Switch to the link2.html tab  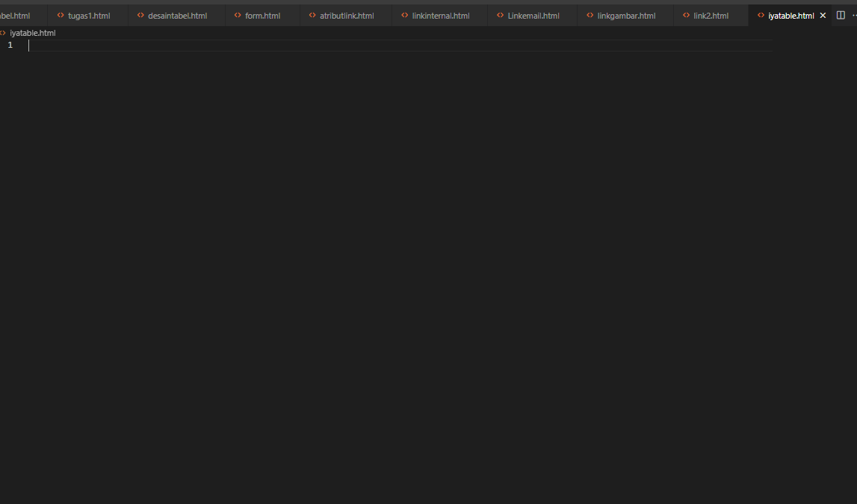[708, 14]
